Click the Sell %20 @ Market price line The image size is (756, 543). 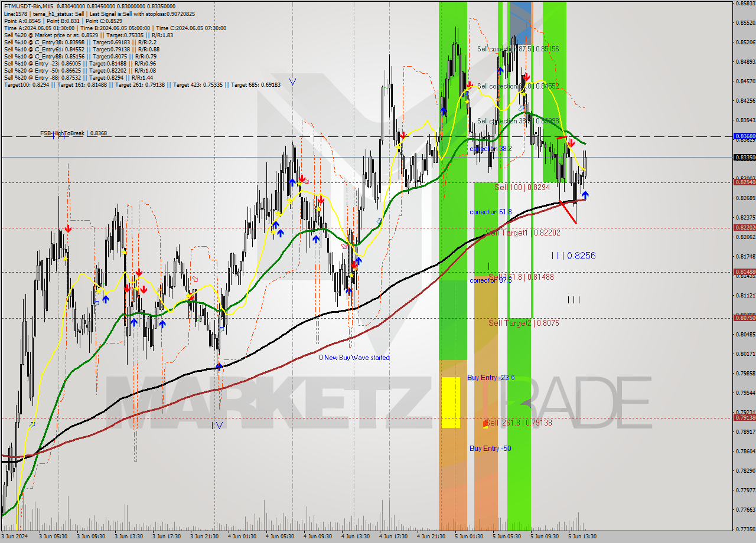coord(88,35)
